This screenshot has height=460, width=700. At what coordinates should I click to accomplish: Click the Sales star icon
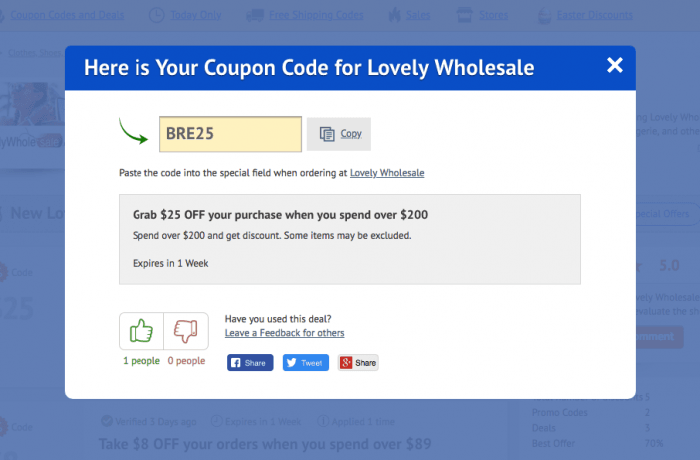pyautogui.click(x=396, y=15)
